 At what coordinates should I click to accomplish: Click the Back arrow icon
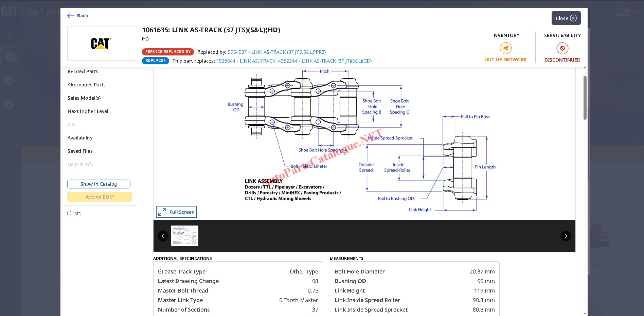pyautogui.click(x=70, y=16)
